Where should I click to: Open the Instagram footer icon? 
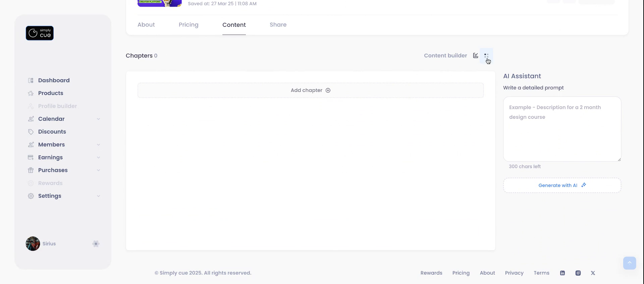(x=578, y=273)
